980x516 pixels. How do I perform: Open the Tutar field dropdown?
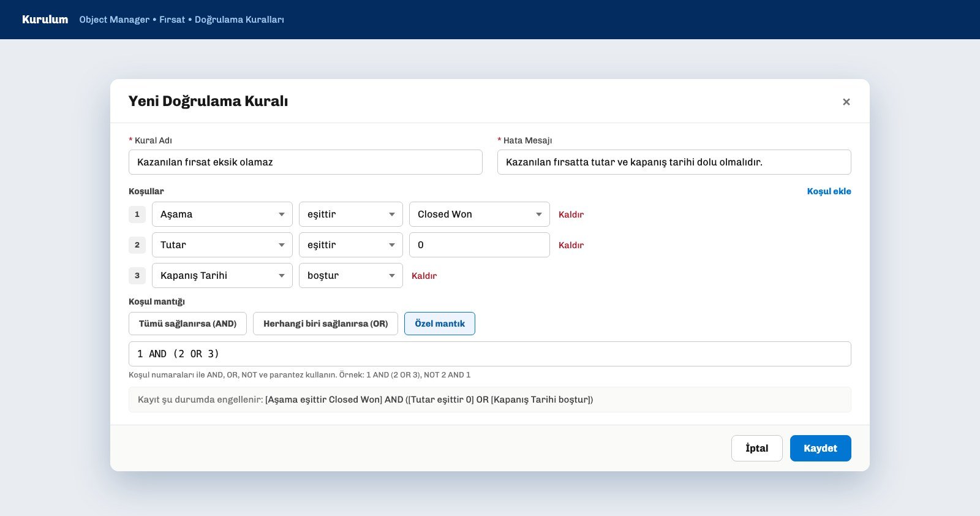tap(222, 245)
